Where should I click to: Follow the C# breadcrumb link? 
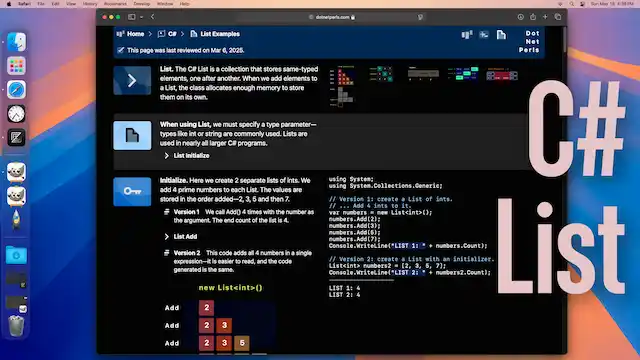[172, 34]
